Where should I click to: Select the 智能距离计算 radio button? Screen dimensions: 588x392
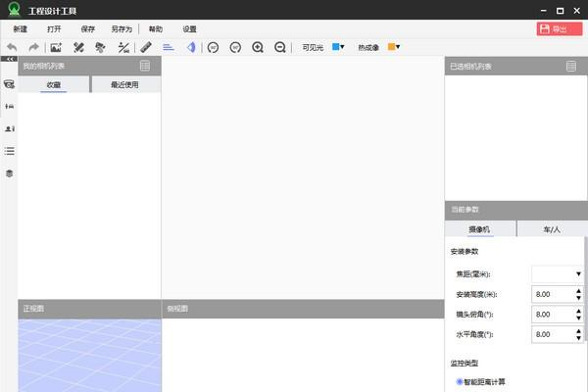point(460,382)
